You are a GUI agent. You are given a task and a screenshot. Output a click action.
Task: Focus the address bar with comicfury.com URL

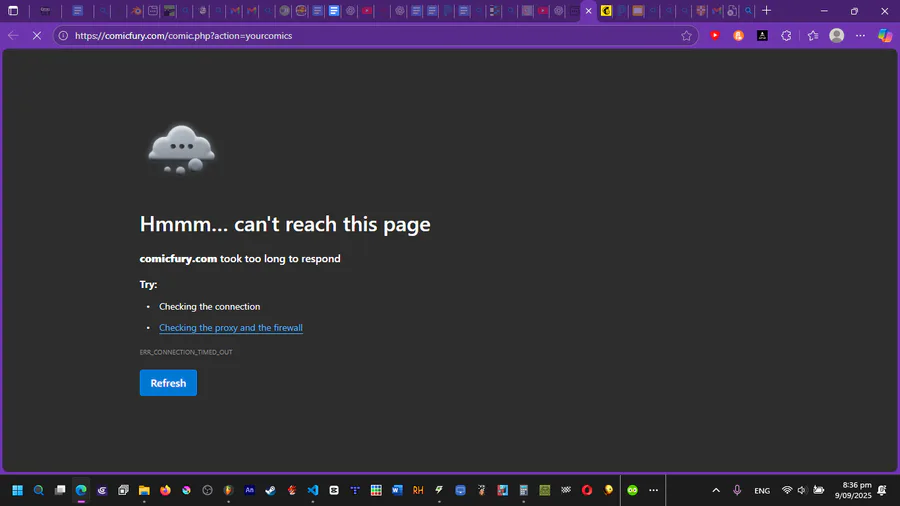tap(373, 36)
